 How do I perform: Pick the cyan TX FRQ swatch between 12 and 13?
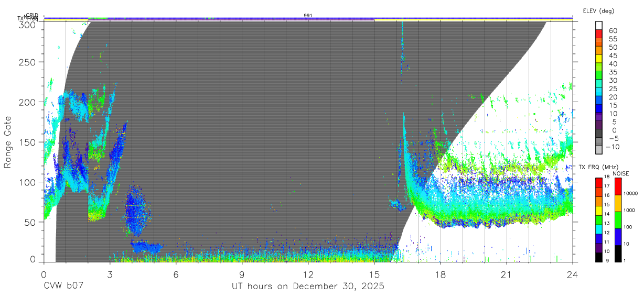(x=598, y=228)
